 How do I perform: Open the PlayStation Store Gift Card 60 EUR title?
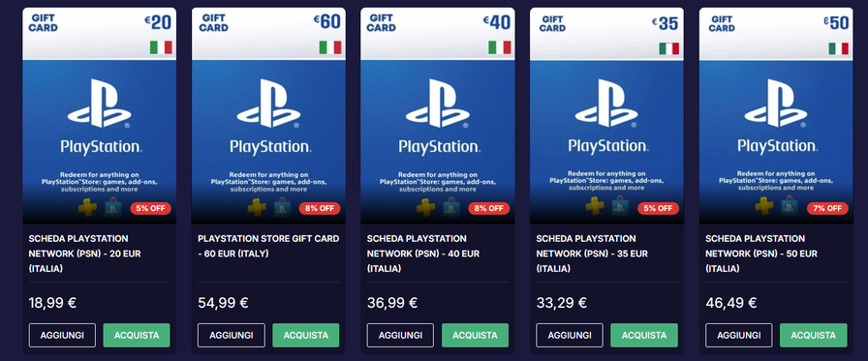click(x=268, y=246)
